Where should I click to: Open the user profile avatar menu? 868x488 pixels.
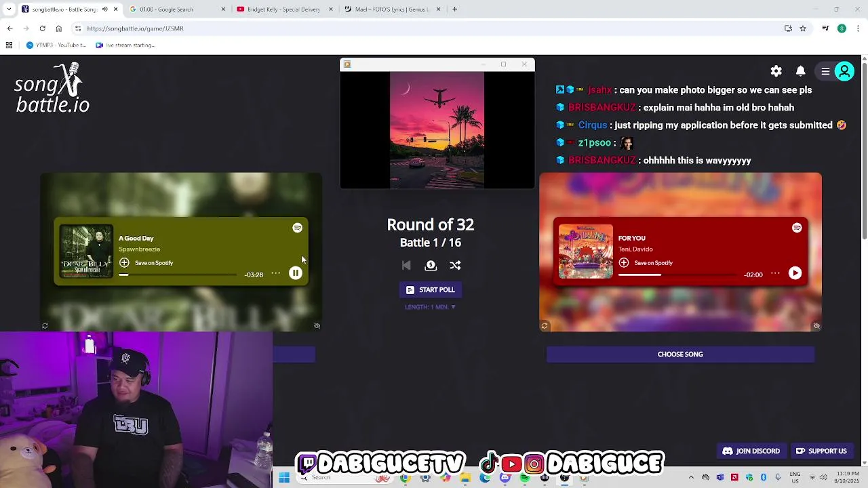(844, 71)
